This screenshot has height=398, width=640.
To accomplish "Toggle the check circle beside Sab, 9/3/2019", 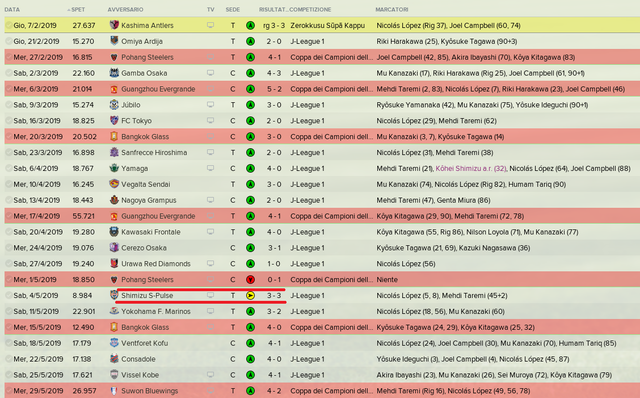I will click(9, 105).
